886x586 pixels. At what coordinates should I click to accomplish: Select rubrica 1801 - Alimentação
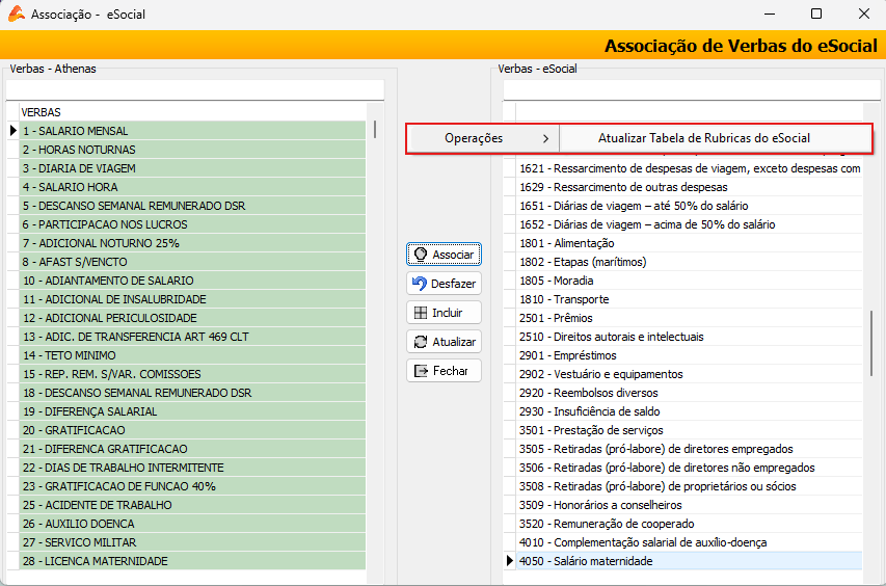tap(689, 244)
